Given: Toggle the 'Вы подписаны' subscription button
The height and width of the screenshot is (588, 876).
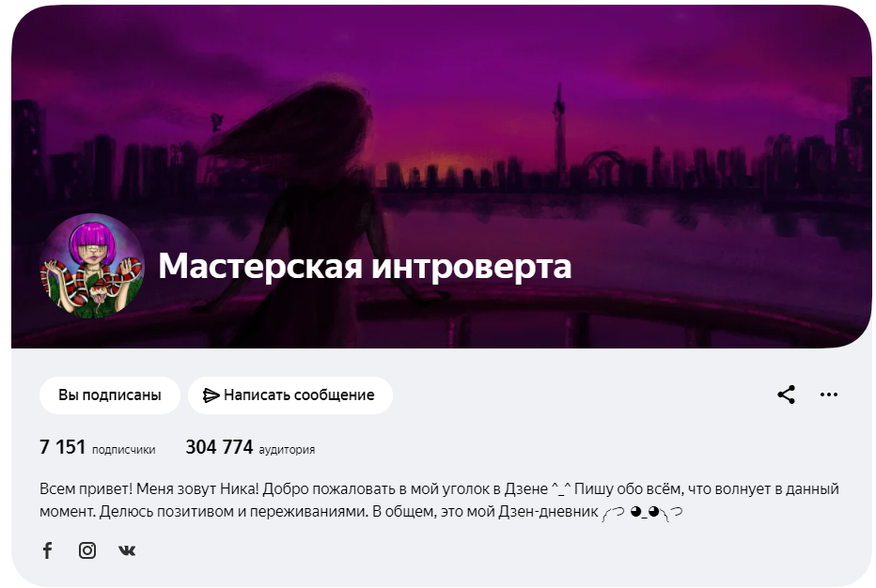Looking at the screenshot, I should 109,395.
